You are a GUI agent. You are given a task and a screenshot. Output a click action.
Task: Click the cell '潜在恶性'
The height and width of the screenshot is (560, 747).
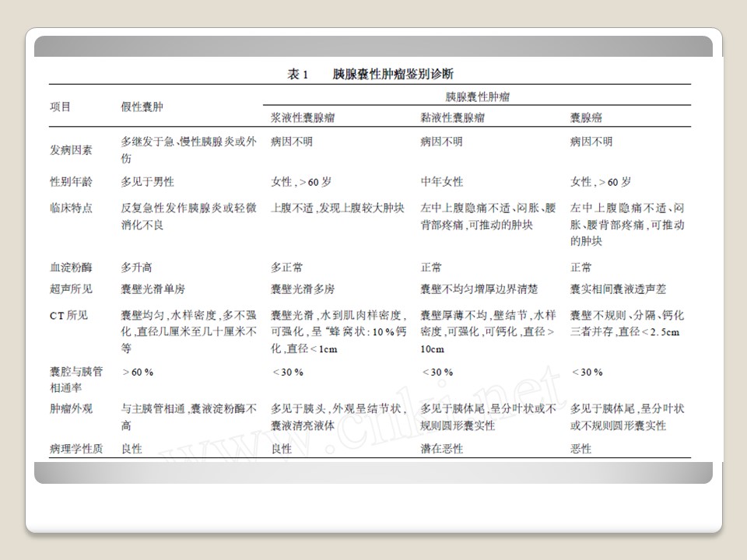(x=442, y=449)
